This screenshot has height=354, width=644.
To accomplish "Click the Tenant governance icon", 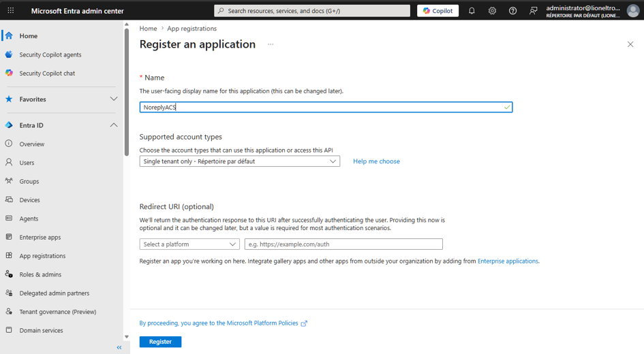I will [9, 312].
